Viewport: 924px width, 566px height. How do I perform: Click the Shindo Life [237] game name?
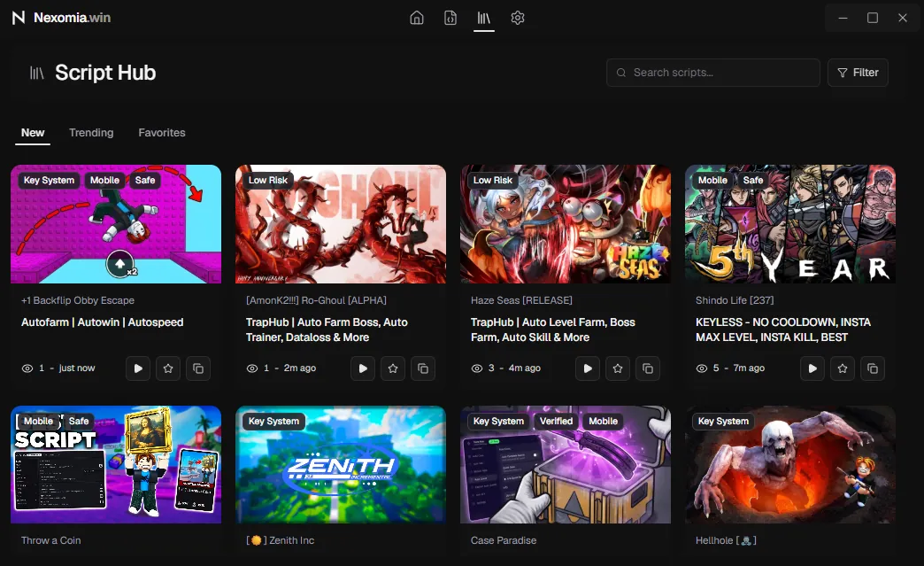coord(735,300)
